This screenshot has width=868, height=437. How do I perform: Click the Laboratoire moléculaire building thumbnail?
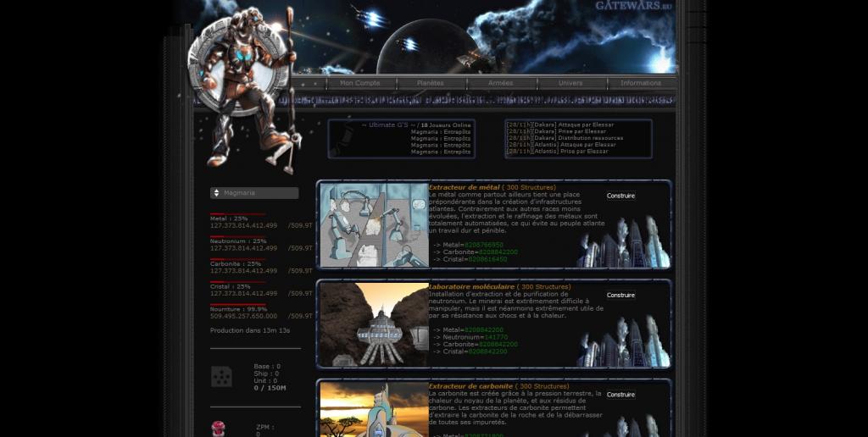374,324
